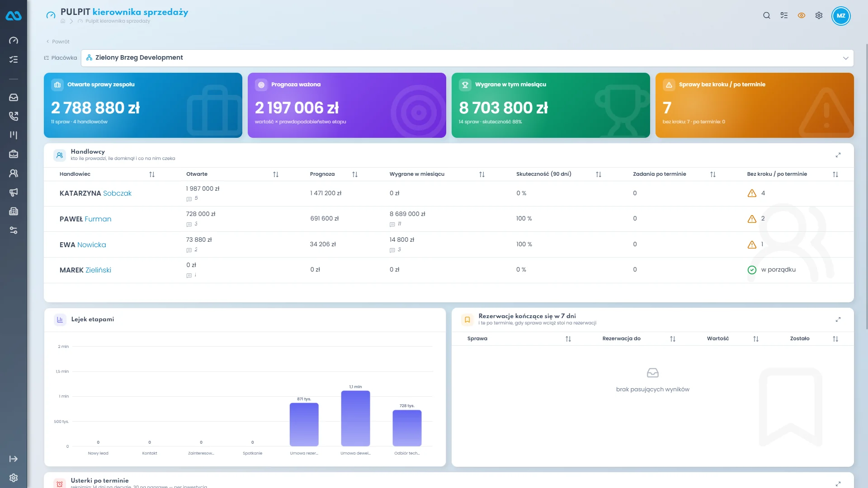Open phone calls icon in sidebar
This screenshot has width=868, height=488.
[14, 116]
